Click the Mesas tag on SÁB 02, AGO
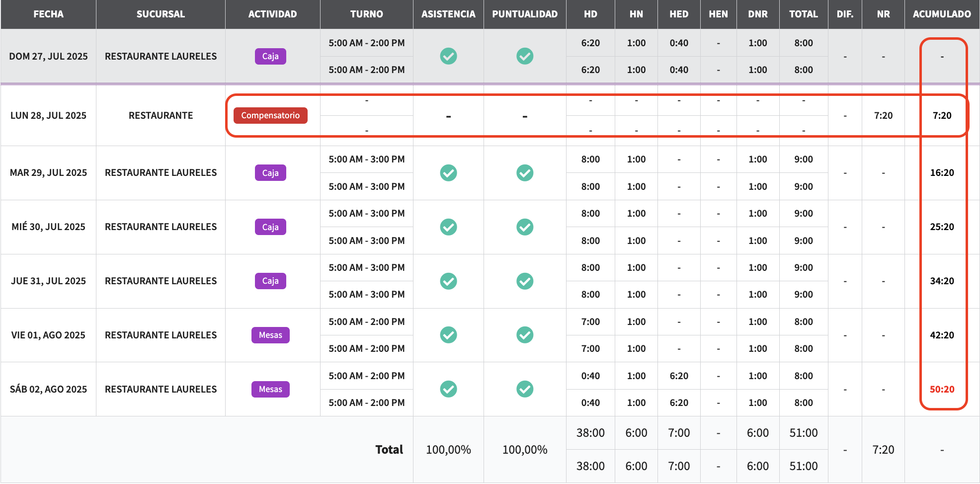Image resolution: width=980 pixels, height=484 pixels. tap(270, 389)
